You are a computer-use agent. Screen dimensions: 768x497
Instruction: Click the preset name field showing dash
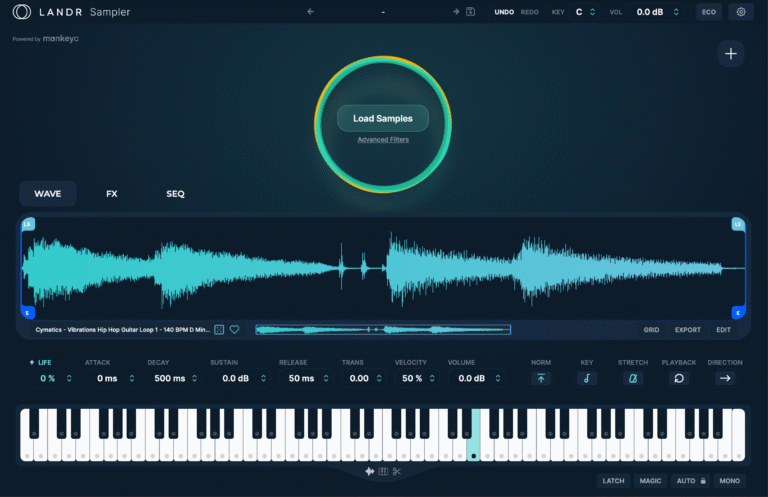pos(383,12)
